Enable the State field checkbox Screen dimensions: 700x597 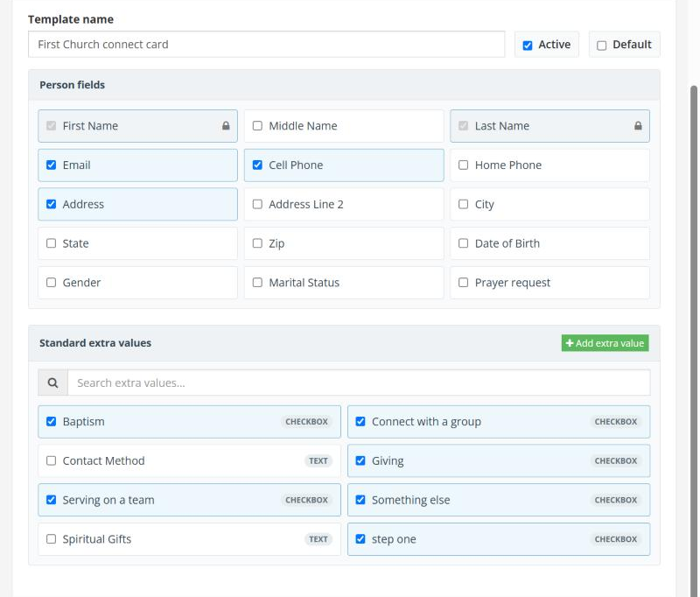coord(52,243)
